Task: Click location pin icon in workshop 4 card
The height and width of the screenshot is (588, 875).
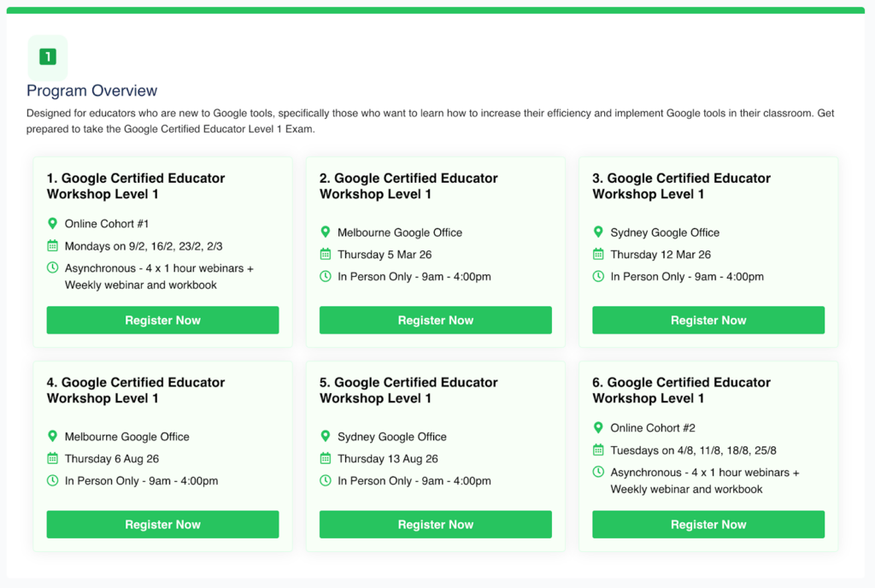Action: tap(52, 437)
